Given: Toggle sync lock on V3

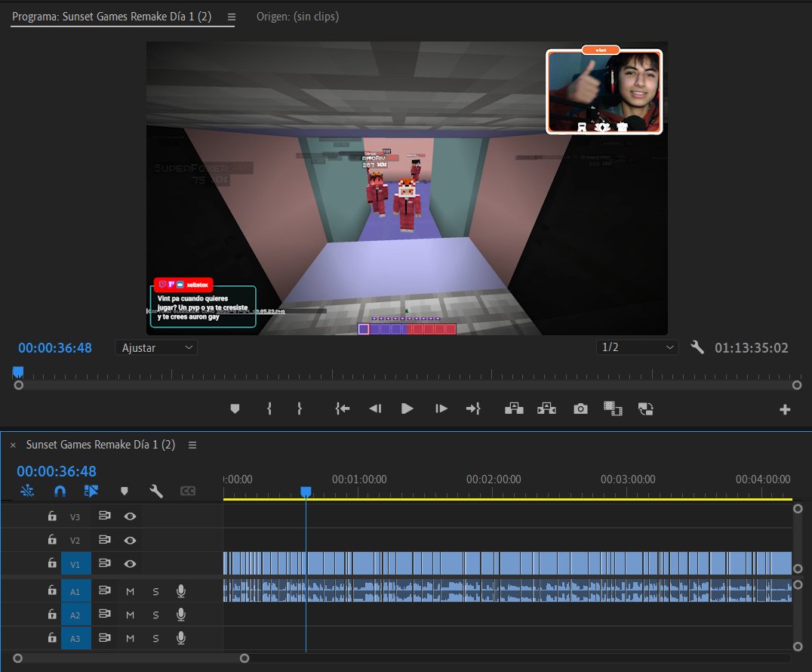Looking at the screenshot, I should point(105,516).
